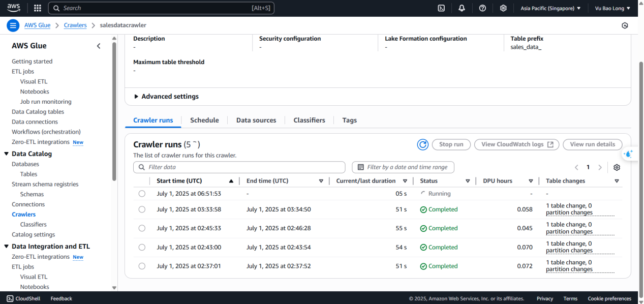This screenshot has height=304, width=644.
Task: Switch to the Schedule tab
Action: 204,120
